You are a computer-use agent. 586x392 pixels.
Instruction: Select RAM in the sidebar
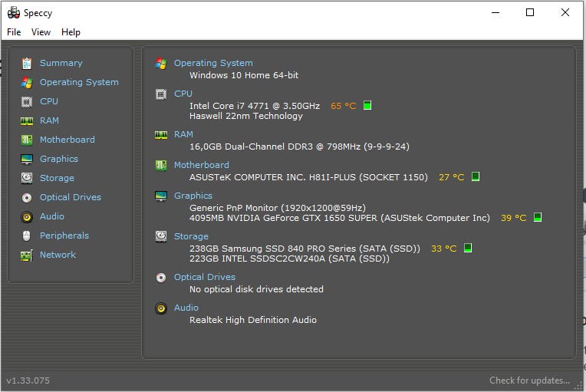pyautogui.click(x=49, y=120)
